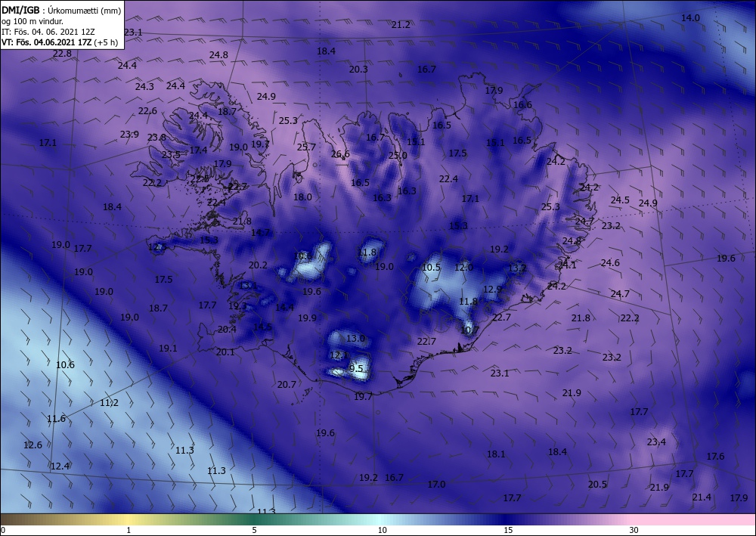The height and width of the screenshot is (536, 756).
Task: Select the map value '17.6'
Action: coord(715,456)
